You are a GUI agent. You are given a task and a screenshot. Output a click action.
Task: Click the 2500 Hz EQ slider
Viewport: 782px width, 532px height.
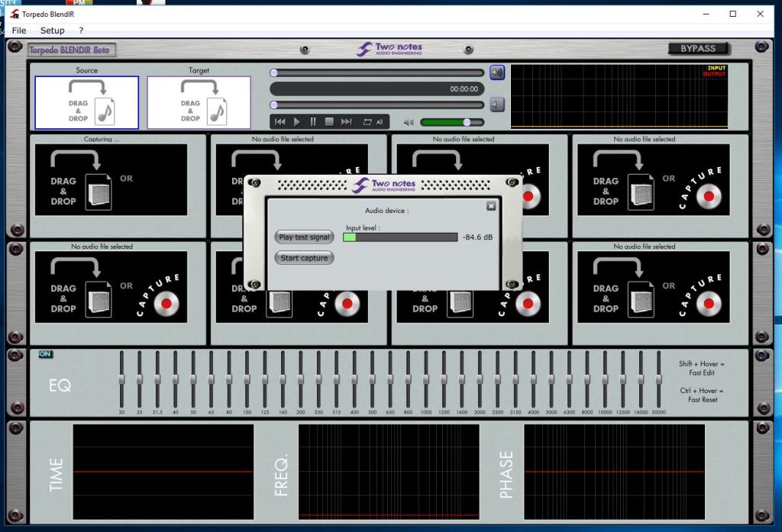point(498,379)
